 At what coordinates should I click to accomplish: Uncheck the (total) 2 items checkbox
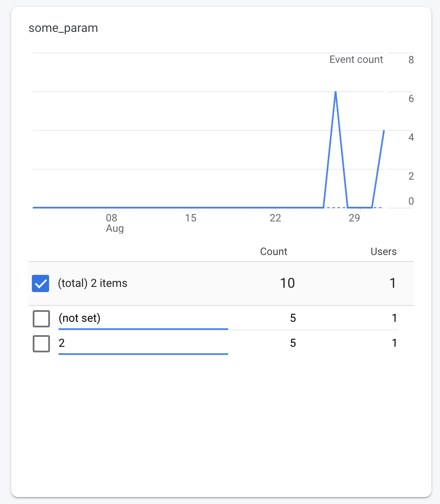click(x=40, y=283)
